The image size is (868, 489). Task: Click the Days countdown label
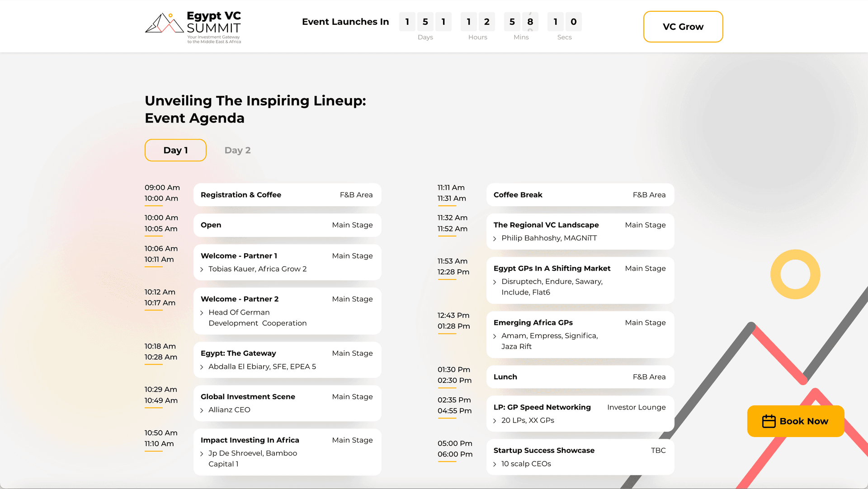click(x=425, y=37)
